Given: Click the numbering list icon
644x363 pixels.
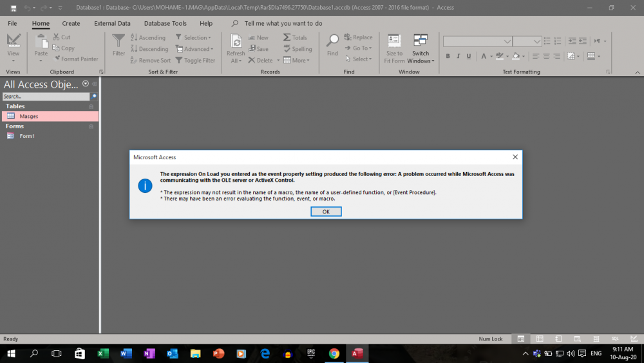Looking at the screenshot, I should (557, 41).
